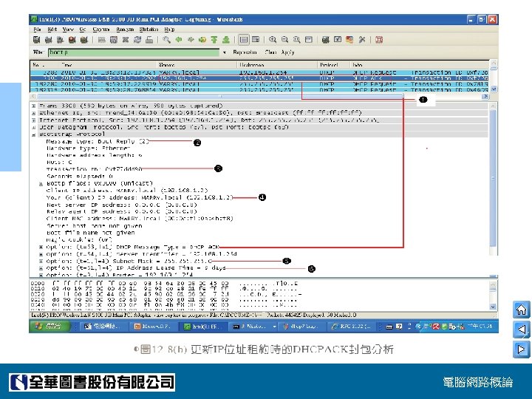Click the Restart Capture toolbar icon

[x=84, y=40]
